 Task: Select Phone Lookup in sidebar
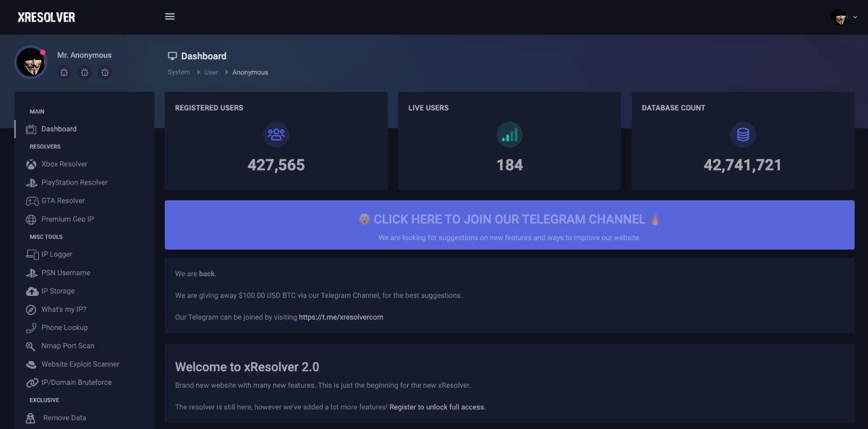[x=64, y=328]
